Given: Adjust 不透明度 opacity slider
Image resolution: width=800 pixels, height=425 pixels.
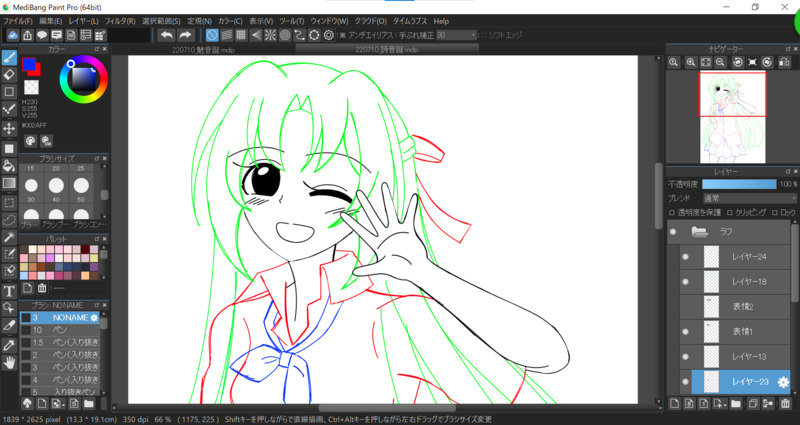Looking at the screenshot, I should [x=739, y=184].
